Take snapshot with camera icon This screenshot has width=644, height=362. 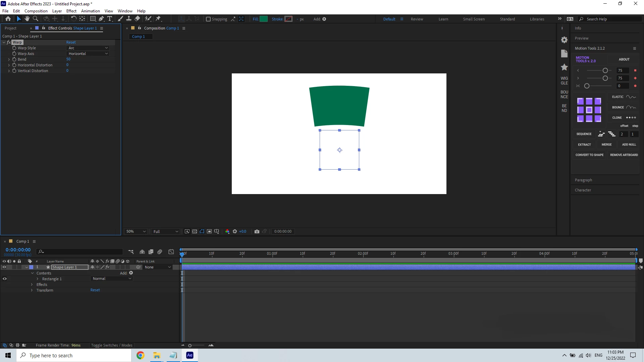click(257, 231)
